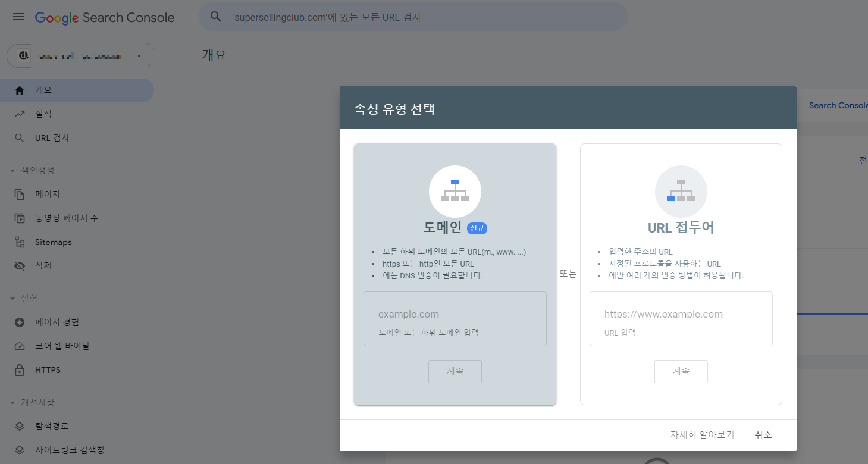This screenshot has height=464, width=868.
Task: Open 사이트링크 검색창 in the sidebar
Action: 77,450
